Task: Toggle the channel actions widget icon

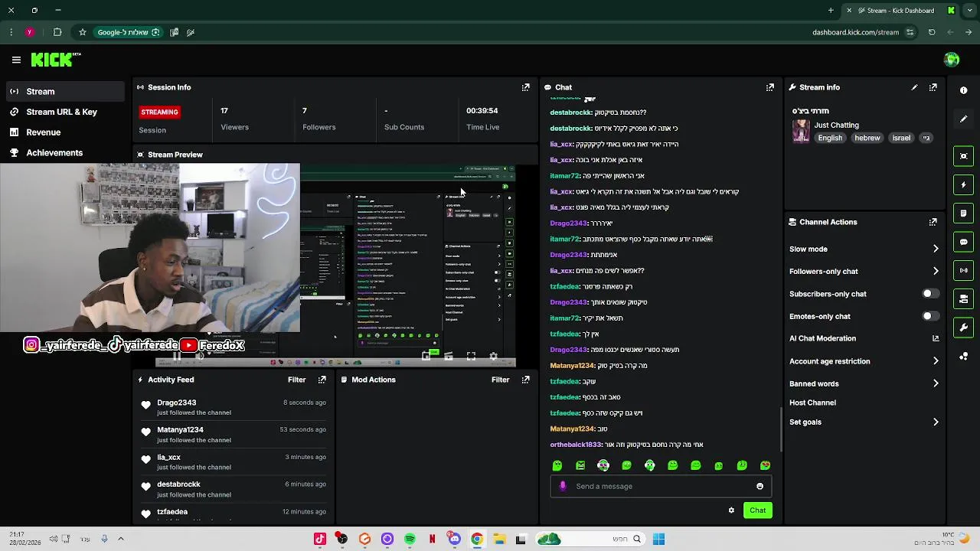Action: click(x=964, y=299)
